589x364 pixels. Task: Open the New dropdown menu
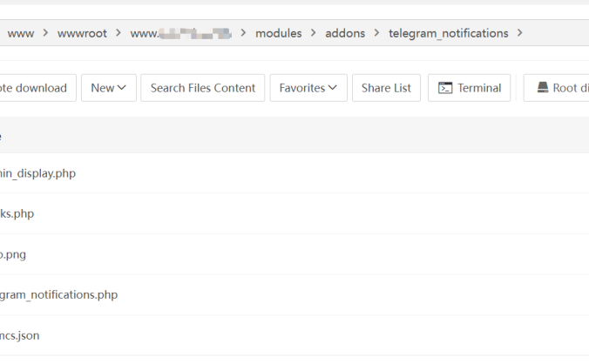click(x=108, y=88)
